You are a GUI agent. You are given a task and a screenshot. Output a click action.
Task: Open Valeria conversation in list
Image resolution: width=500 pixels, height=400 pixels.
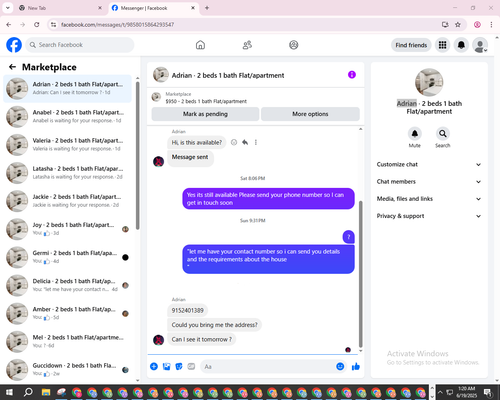[x=67, y=145]
